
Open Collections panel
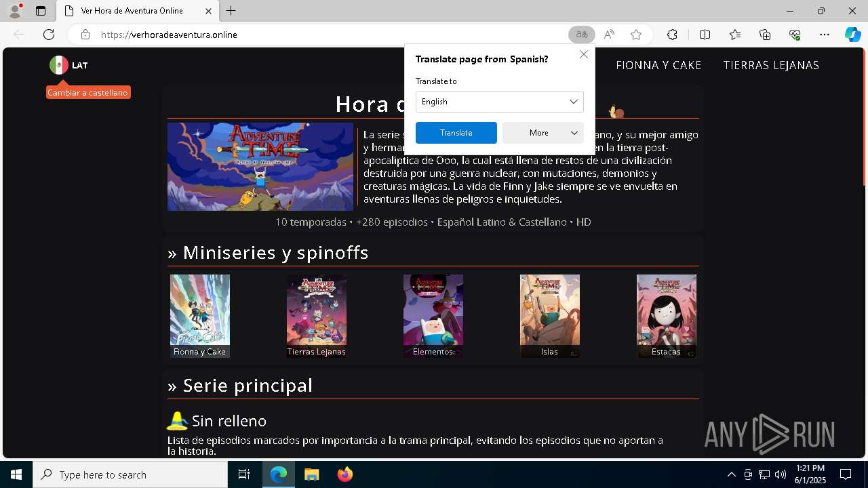(765, 35)
